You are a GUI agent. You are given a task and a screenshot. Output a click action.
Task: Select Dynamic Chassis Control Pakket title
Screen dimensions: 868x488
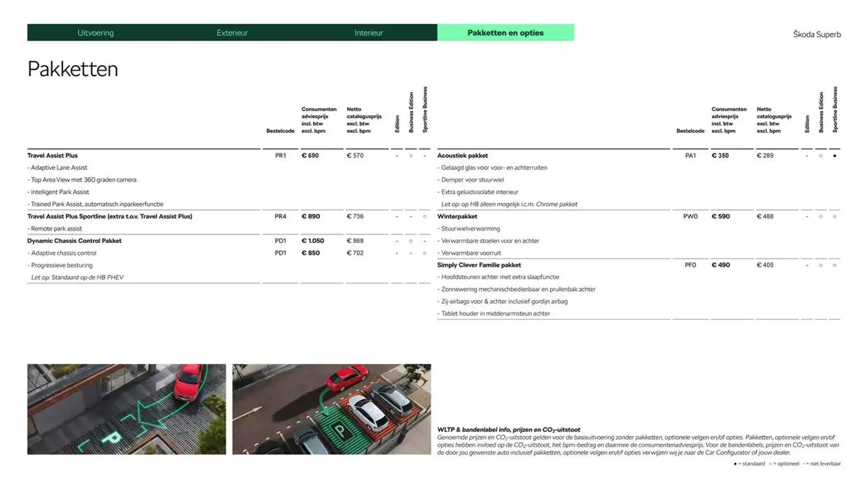pos(75,241)
